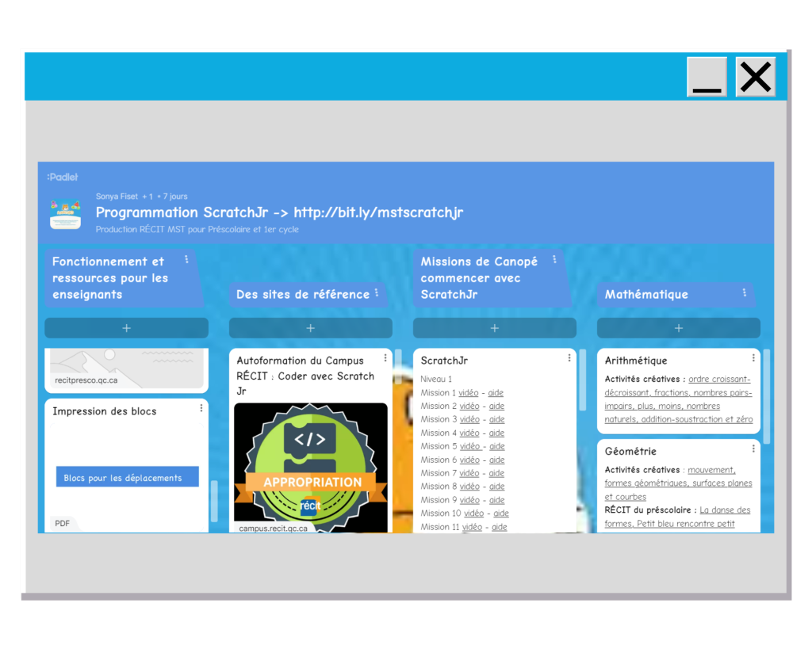Click the ScratchJr card title
812x649 pixels.
click(x=444, y=361)
